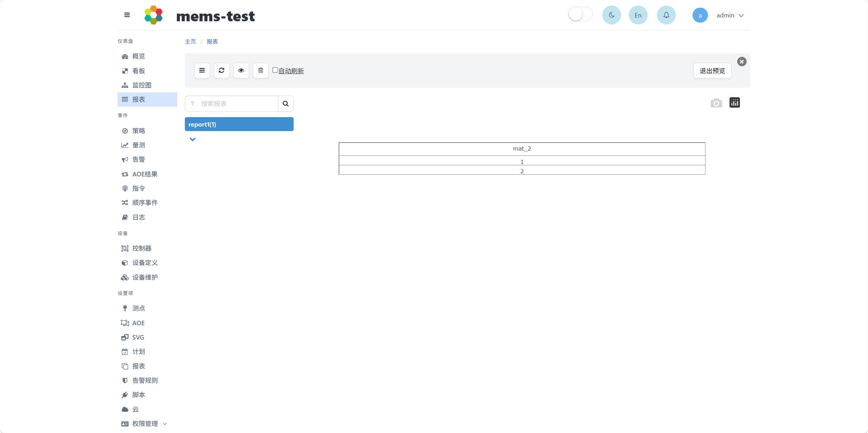Click the mems-test title text
Screen dimensions: 868x433
[x=216, y=16]
